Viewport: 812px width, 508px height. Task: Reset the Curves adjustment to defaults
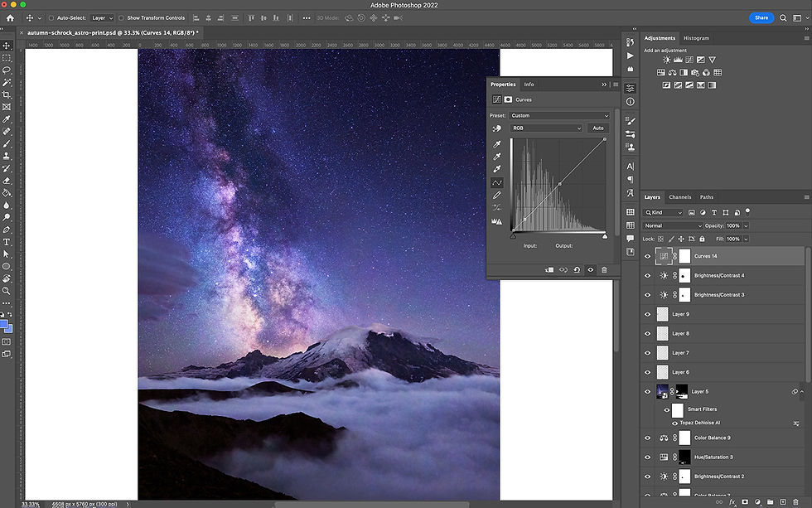pos(577,269)
